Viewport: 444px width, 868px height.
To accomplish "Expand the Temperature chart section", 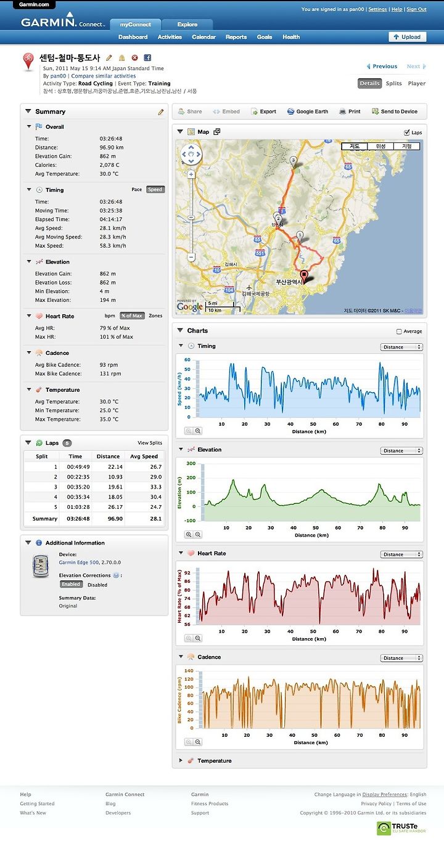I will coord(181,761).
